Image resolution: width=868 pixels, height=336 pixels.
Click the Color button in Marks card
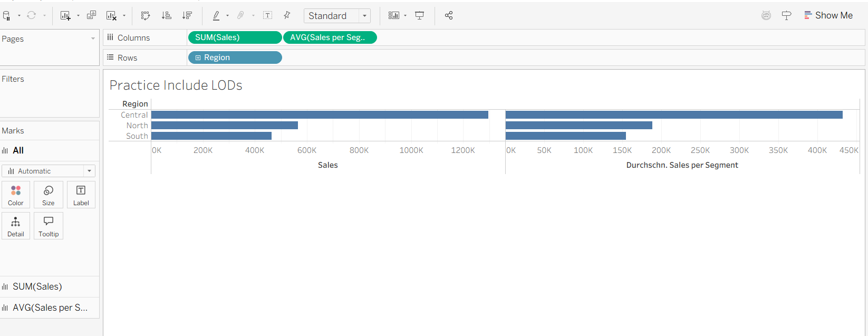[x=16, y=195]
